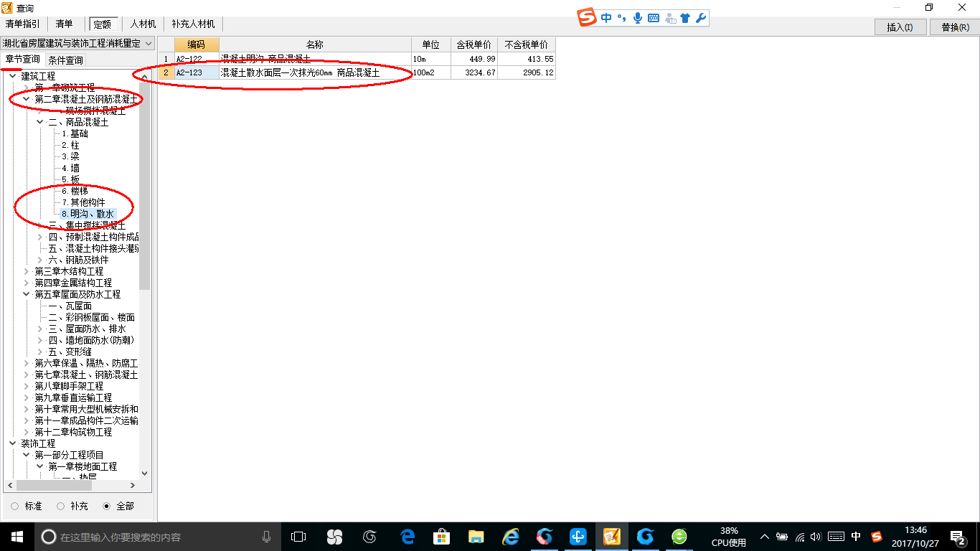This screenshot has width=980, height=551.
Task: Open Windows Start menu
Action: click(17, 537)
